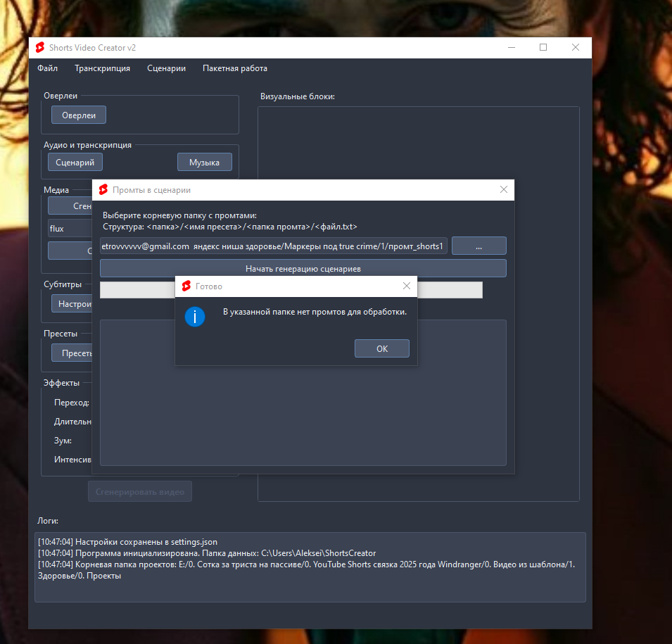This screenshot has height=644, width=672.
Task: Click the settings.json log line
Action: [x=127, y=541]
